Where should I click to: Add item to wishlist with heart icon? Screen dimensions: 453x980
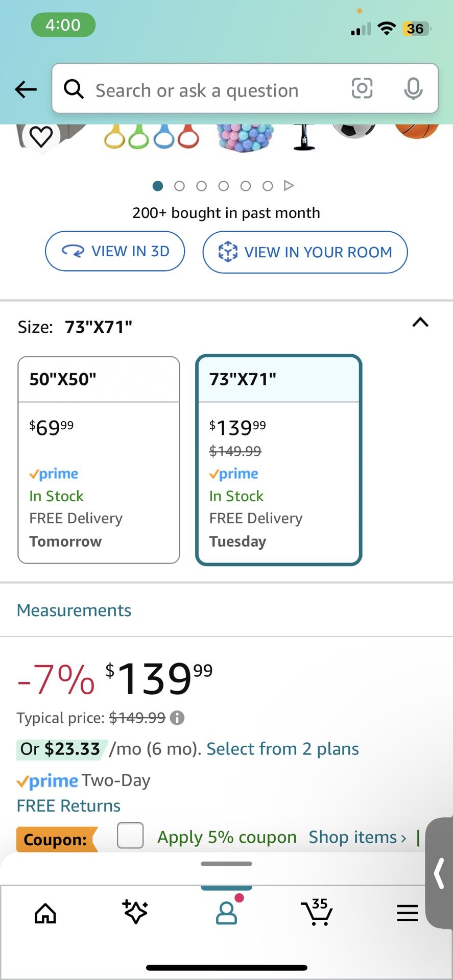[x=41, y=136]
